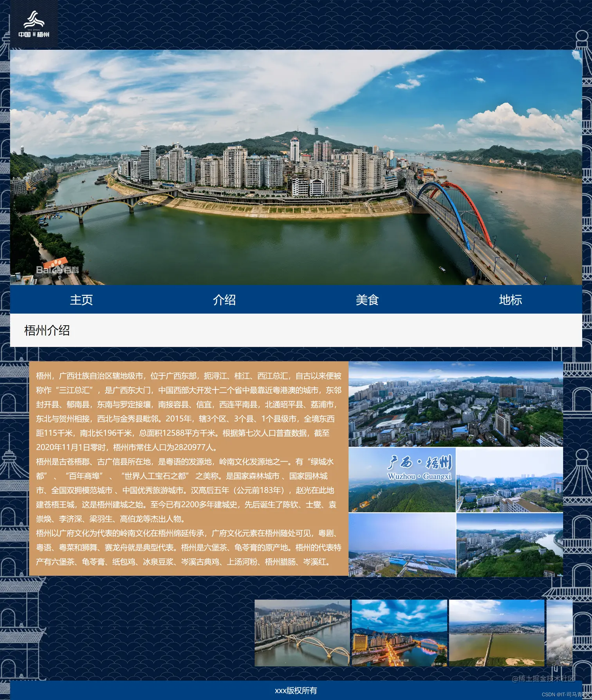Viewport: 592px width, 700px height.
Task: Click the paragraph starting 梧州以广府文化为代表
Action: (x=189, y=547)
